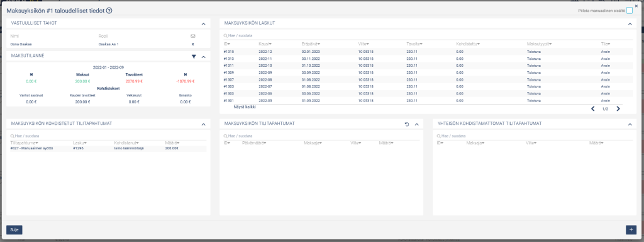
Task: Focus the allocated transactions search field
Action: 108,136
